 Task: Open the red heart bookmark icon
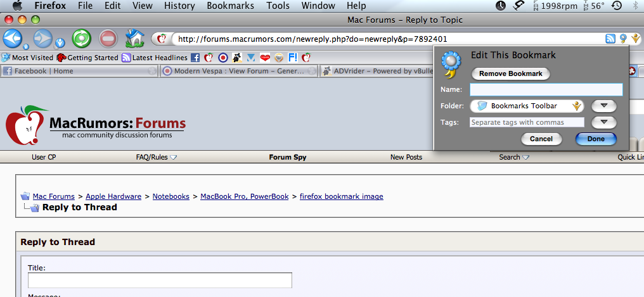click(265, 58)
